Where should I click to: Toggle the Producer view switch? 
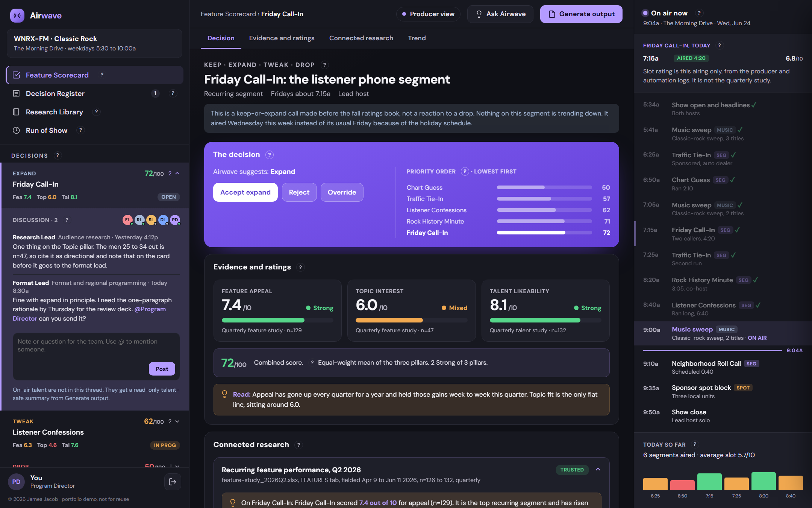coord(428,14)
